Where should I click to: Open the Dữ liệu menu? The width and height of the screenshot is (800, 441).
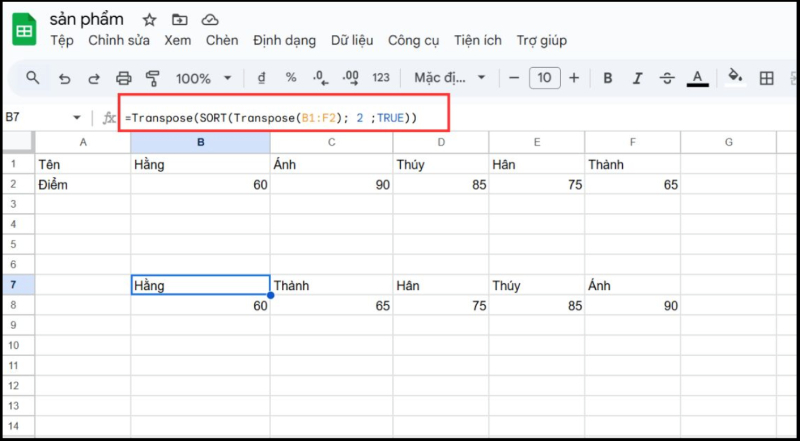352,40
